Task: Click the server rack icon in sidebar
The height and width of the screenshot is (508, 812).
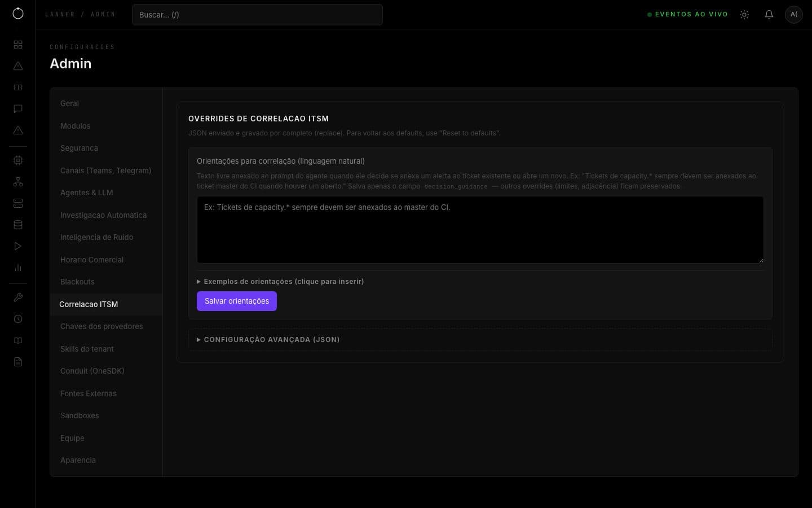Action: [18, 203]
